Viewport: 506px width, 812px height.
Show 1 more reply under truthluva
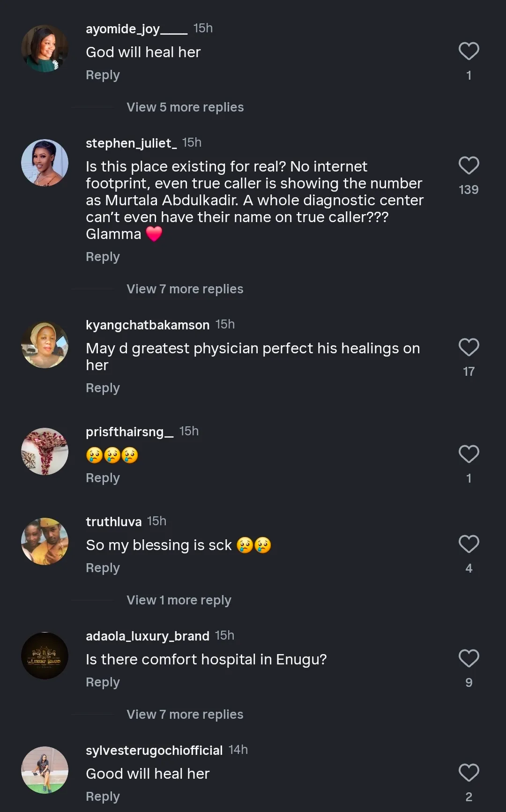[x=179, y=600]
